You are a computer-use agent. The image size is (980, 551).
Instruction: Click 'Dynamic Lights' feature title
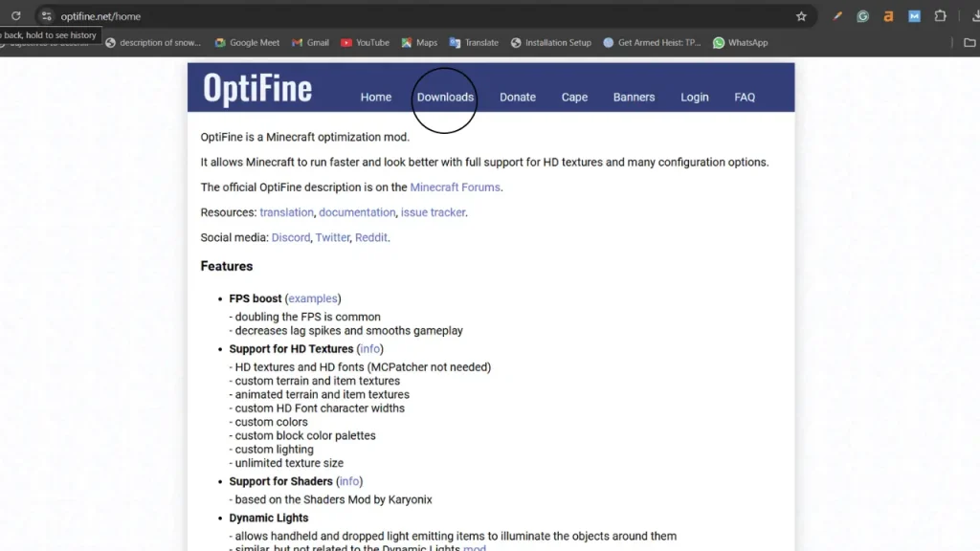(x=268, y=518)
